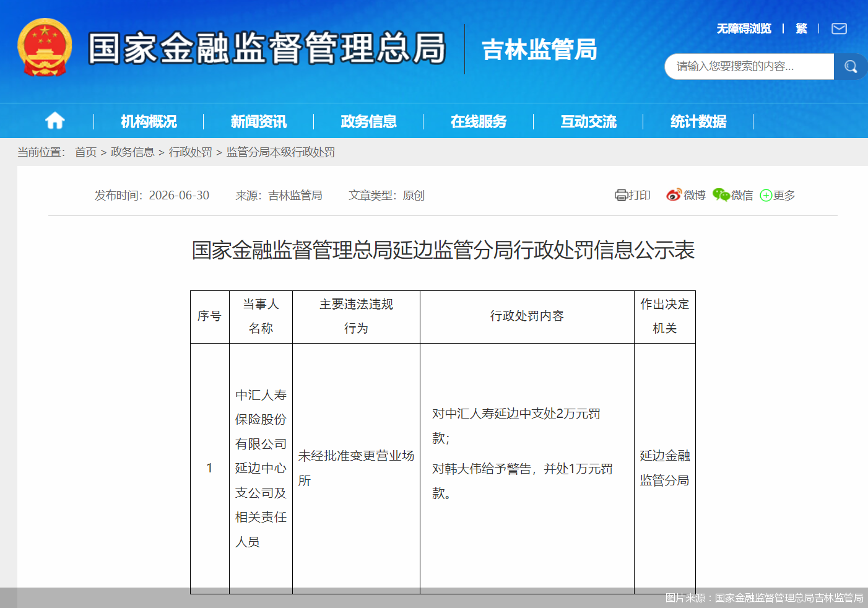Click the 未经批准变更营业场所 violation cell
The image size is (868, 608).
click(356, 468)
